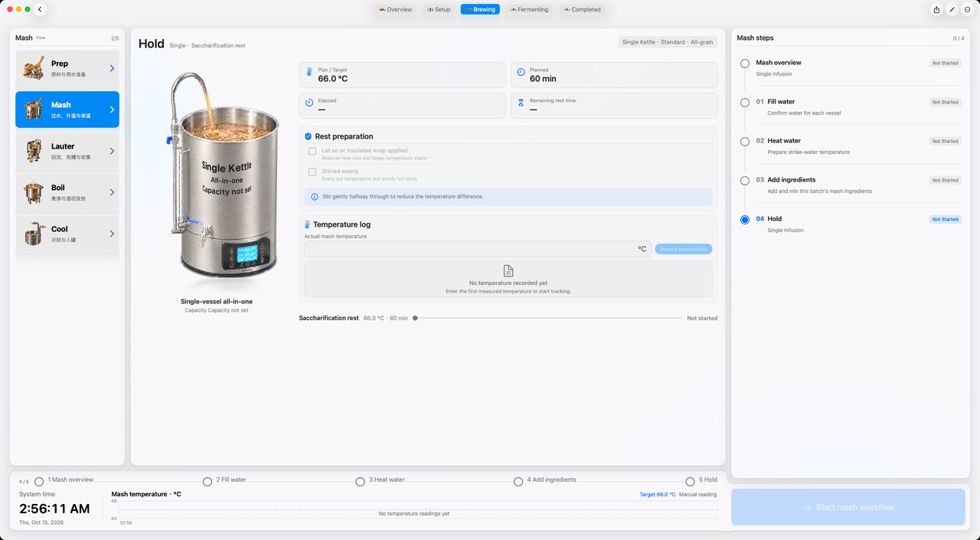Click the Actual mash temperature input field

478,249
